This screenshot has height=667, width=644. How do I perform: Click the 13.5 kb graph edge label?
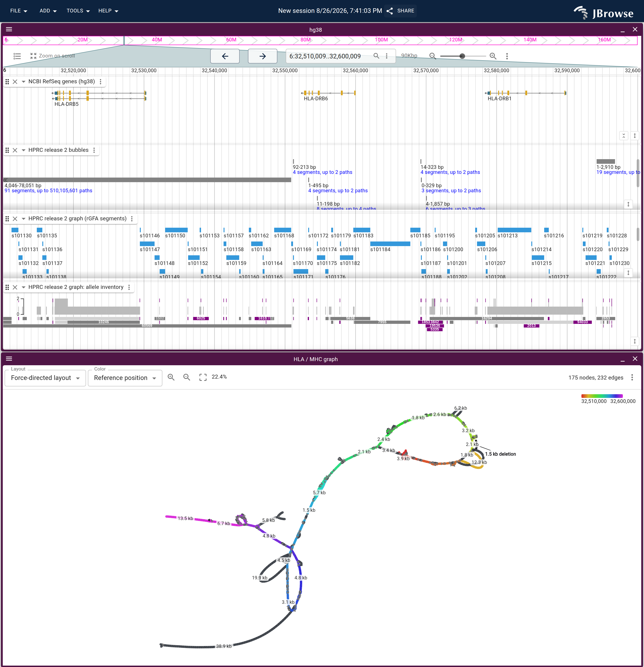[185, 518]
